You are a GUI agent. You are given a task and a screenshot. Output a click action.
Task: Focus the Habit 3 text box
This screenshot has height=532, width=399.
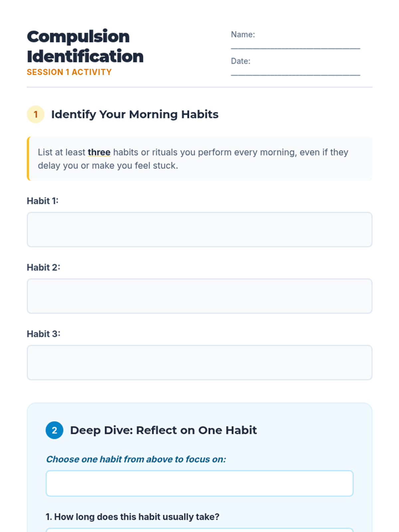pyautogui.click(x=199, y=363)
